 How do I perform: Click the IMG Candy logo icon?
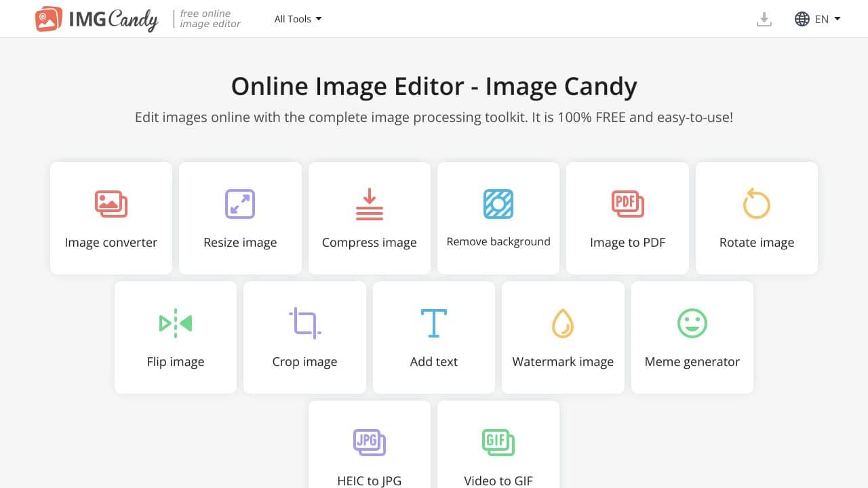[49, 19]
